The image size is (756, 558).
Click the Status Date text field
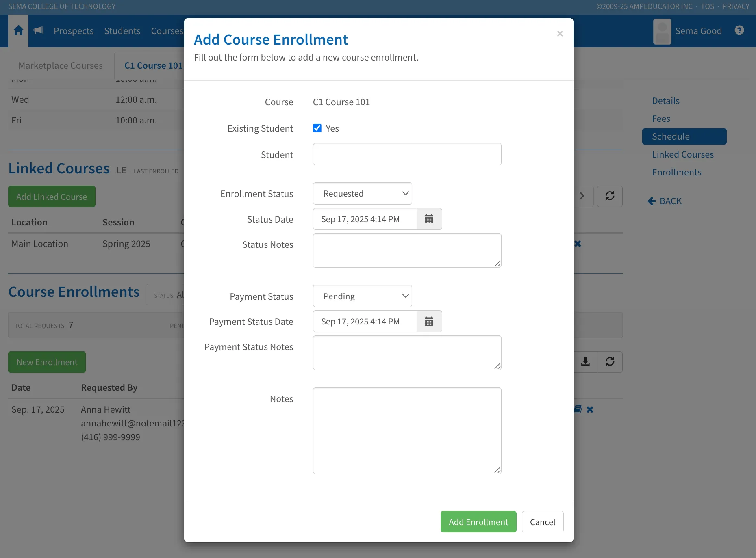pos(365,219)
